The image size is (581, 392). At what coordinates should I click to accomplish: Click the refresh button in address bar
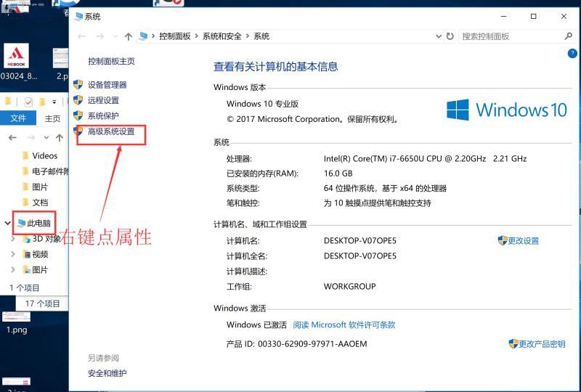coord(450,36)
